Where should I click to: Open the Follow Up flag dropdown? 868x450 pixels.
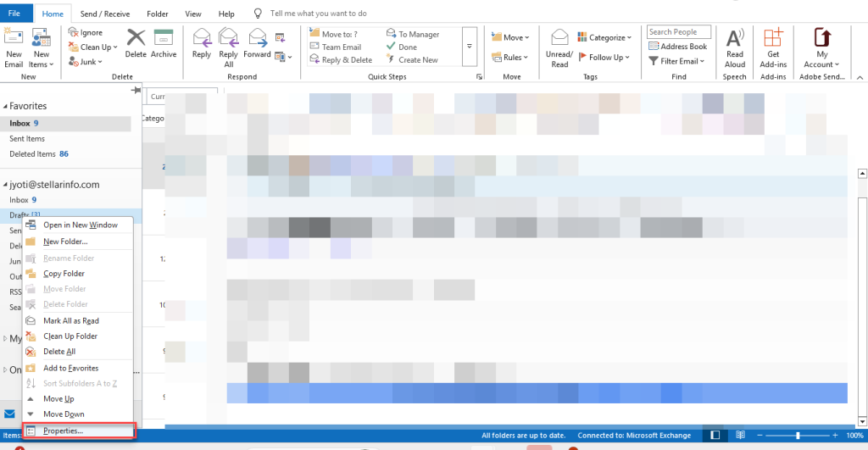[604, 57]
